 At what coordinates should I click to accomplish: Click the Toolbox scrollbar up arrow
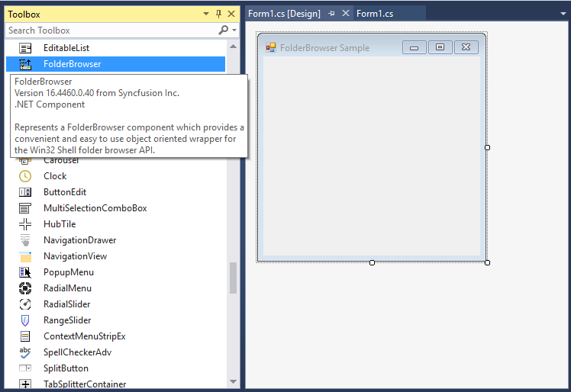click(x=234, y=47)
